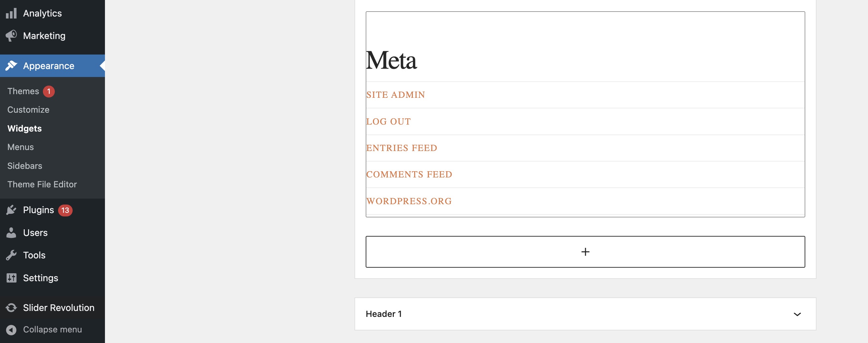
Task: Click the Plugins plug icon
Action: coord(11,210)
